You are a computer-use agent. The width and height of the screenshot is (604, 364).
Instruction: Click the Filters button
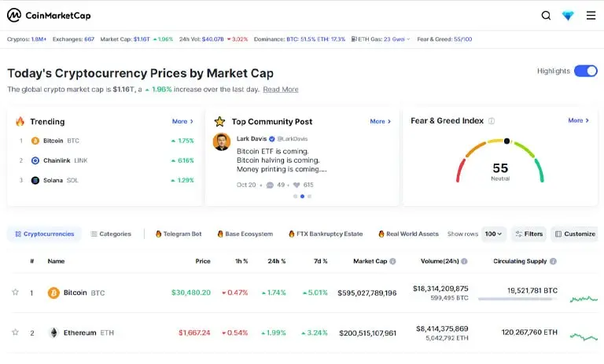(528, 234)
